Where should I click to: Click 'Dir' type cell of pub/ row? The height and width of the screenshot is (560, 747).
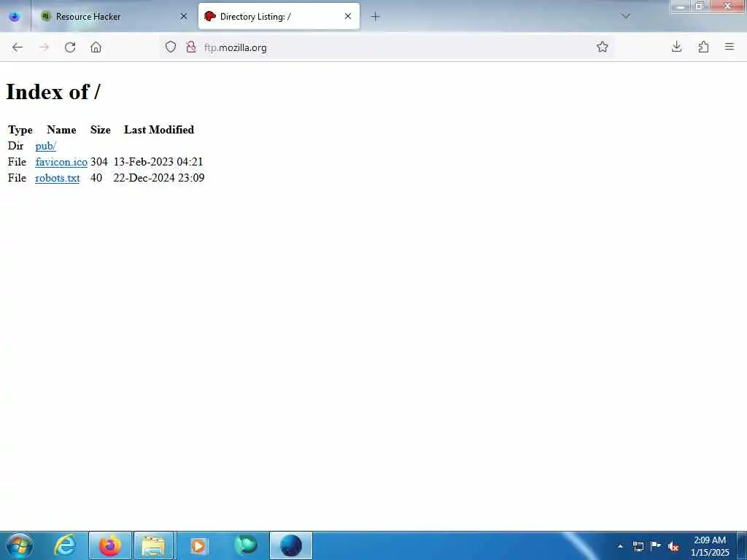coord(16,146)
